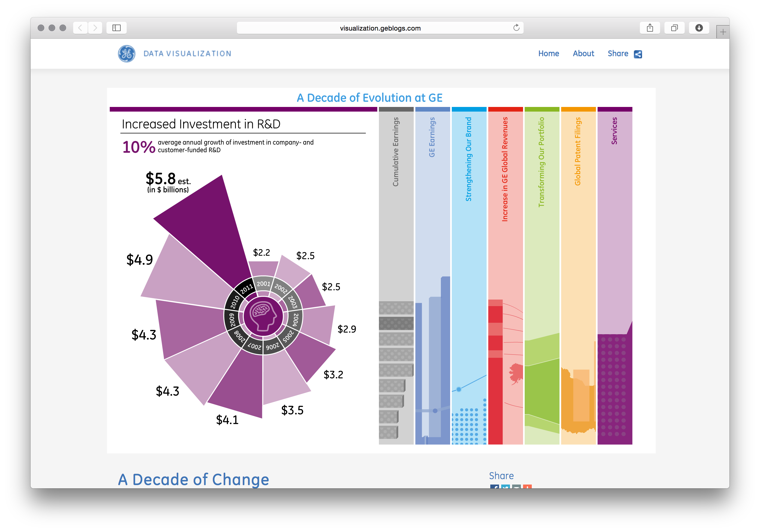760x532 pixels.
Task: Click the brain icon in chart center
Action: [263, 316]
